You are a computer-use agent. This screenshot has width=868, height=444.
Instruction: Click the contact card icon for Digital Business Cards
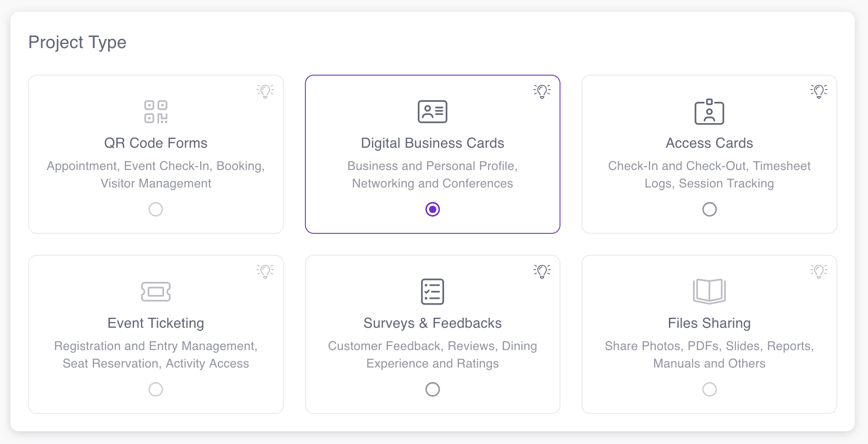[432, 111]
